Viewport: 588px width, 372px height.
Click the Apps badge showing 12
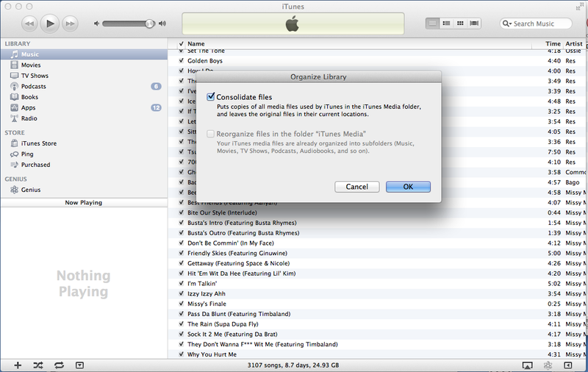156,107
